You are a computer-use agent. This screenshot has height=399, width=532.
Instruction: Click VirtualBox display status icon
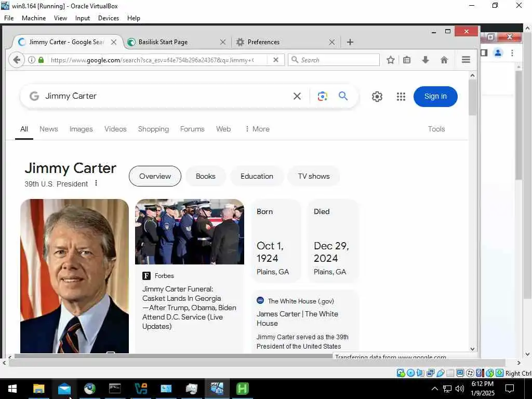[460, 373]
